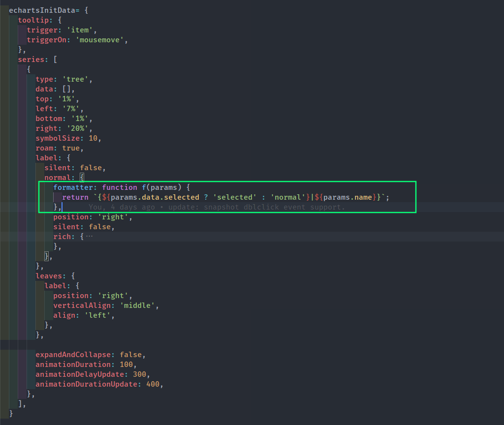
Task: Expand the folded rich block ellipsis
Action: click(x=89, y=237)
